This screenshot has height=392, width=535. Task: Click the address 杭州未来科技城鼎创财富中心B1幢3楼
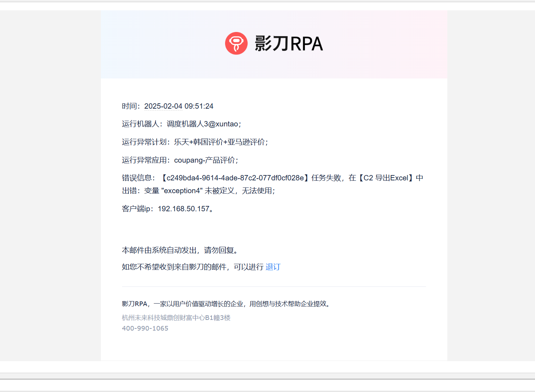pyautogui.click(x=176, y=318)
